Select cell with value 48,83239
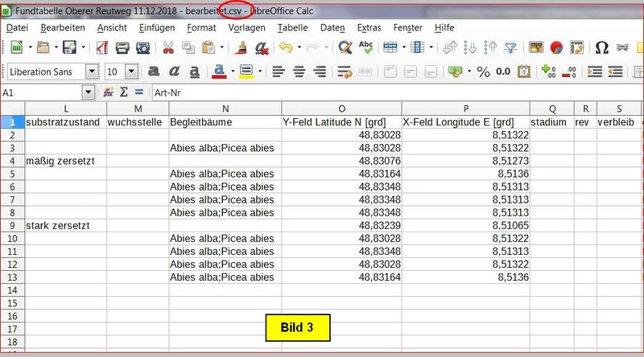Screen dimensions: 644x357 pos(341,226)
